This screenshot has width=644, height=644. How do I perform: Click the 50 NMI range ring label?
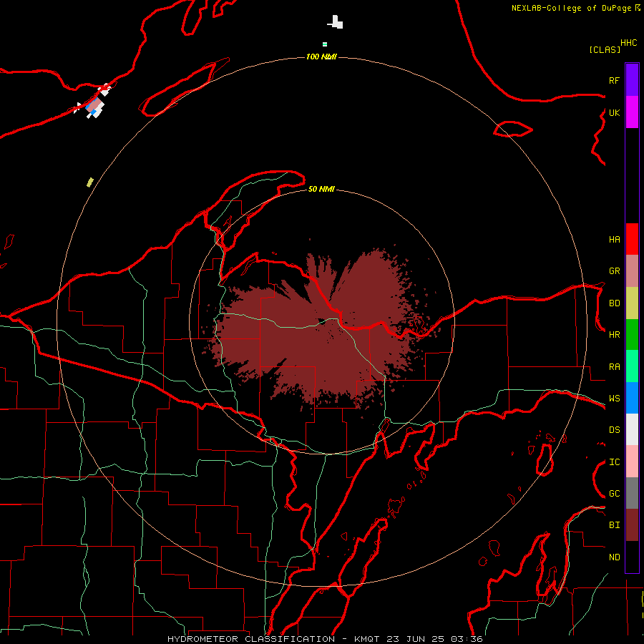coord(321,189)
